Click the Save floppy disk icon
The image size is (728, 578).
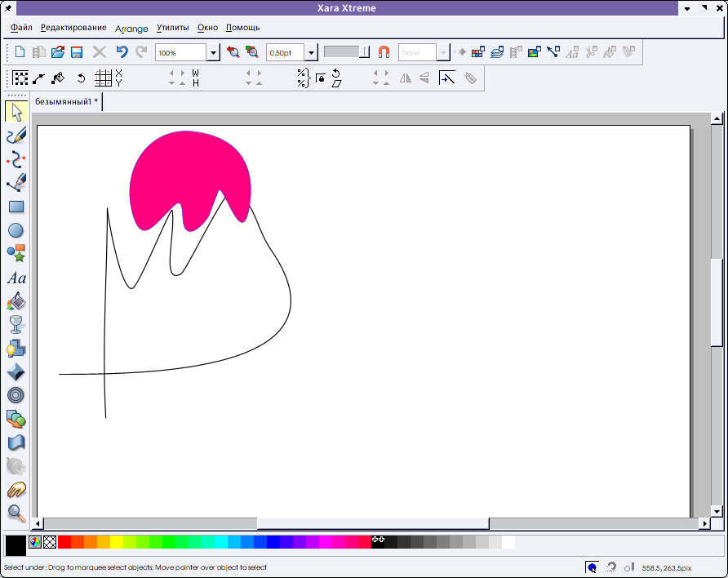(x=77, y=52)
